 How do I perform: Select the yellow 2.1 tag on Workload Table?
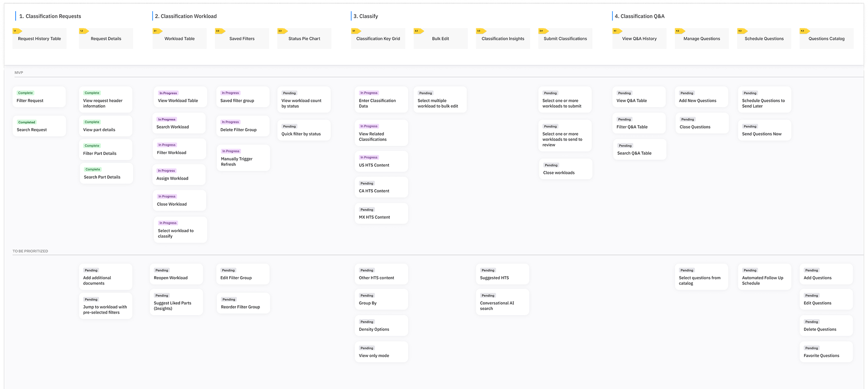158,31
